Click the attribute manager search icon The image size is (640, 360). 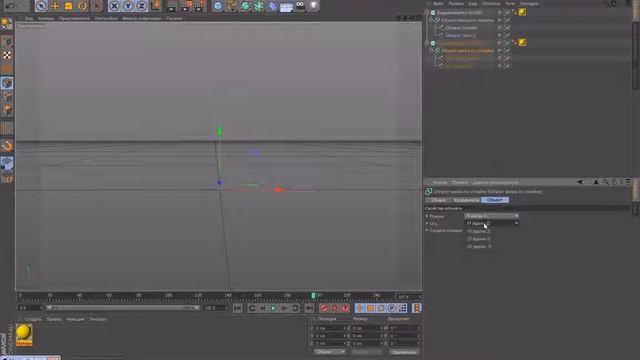[605, 182]
